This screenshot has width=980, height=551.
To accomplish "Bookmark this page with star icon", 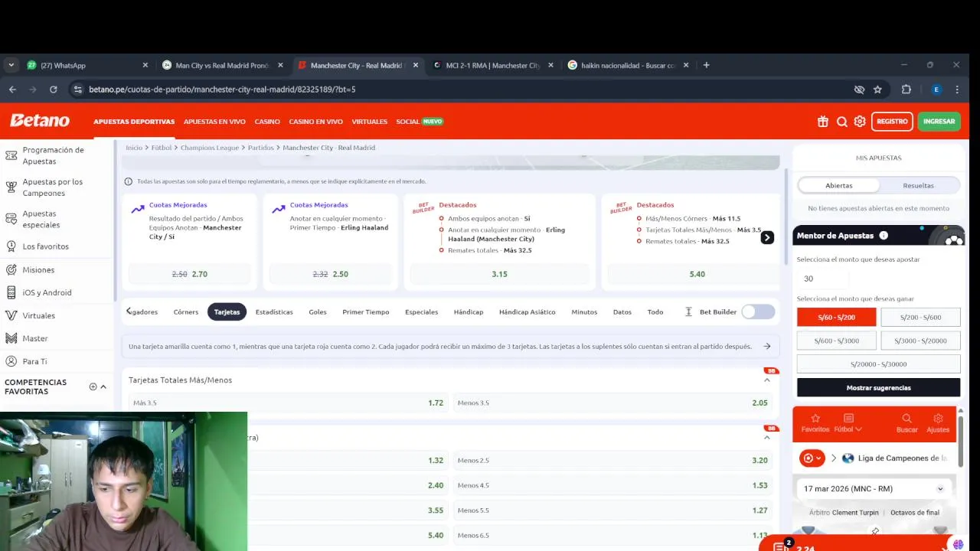I will pyautogui.click(x=877, y=90).
